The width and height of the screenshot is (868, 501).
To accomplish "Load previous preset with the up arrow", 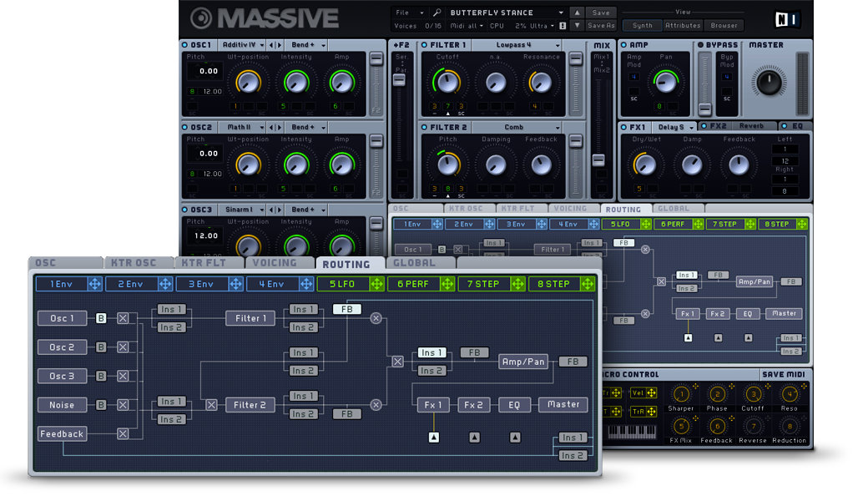I will (578, 13).
